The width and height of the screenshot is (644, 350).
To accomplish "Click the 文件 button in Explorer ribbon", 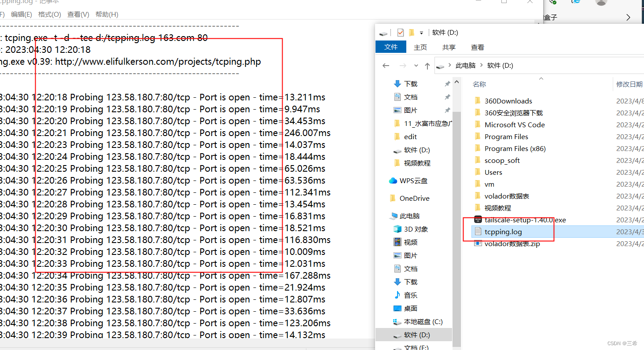I will pyautogui.click(x=391, y=47).
